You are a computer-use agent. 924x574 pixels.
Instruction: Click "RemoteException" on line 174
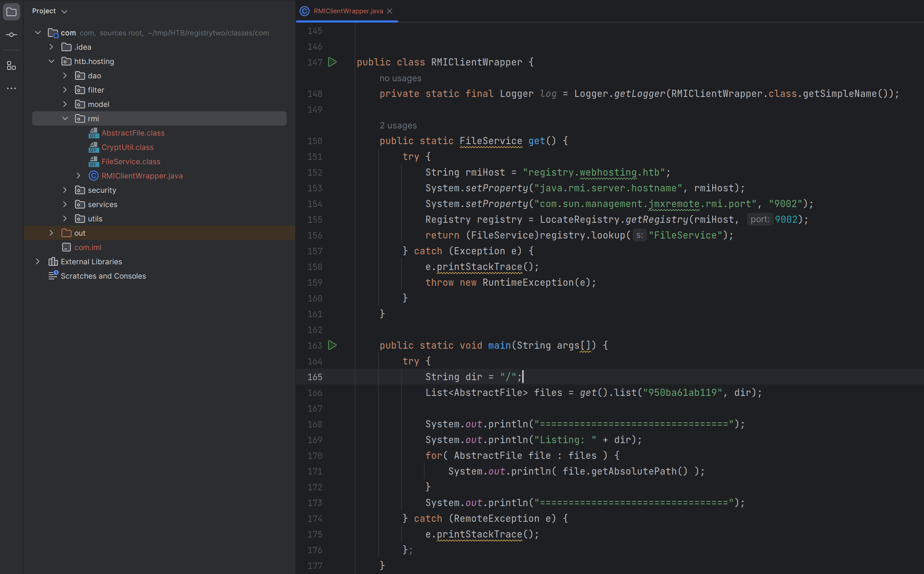click(496, 519)
